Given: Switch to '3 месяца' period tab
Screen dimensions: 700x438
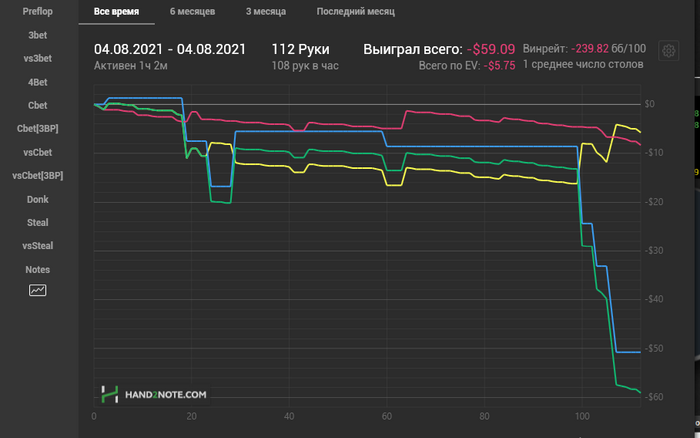Looking at the screenshot, I should 266,12.
